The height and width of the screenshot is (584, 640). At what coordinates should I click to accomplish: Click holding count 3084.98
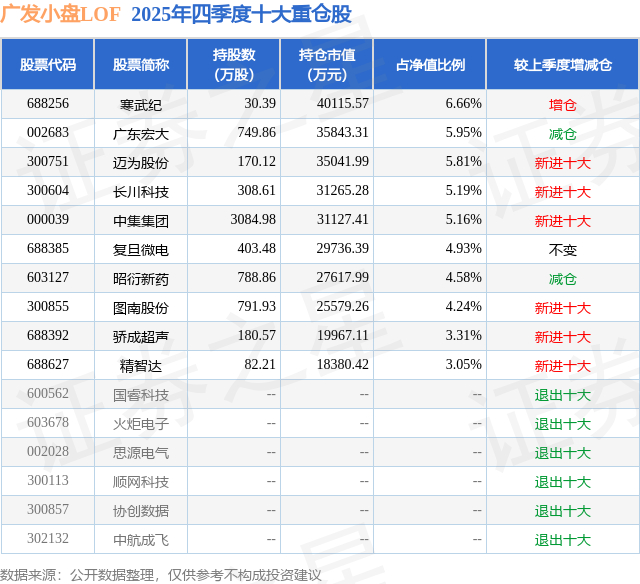point(253,220)
